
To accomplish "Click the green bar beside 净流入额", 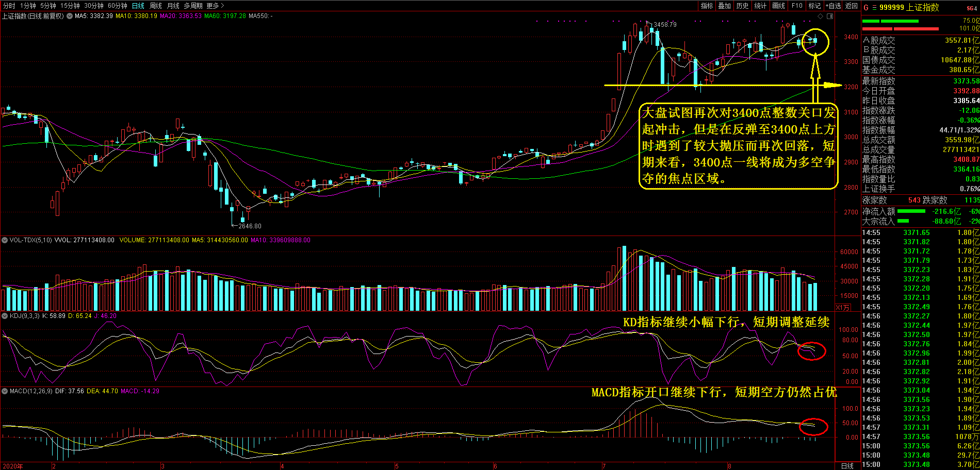I will (x=911, y=211).
